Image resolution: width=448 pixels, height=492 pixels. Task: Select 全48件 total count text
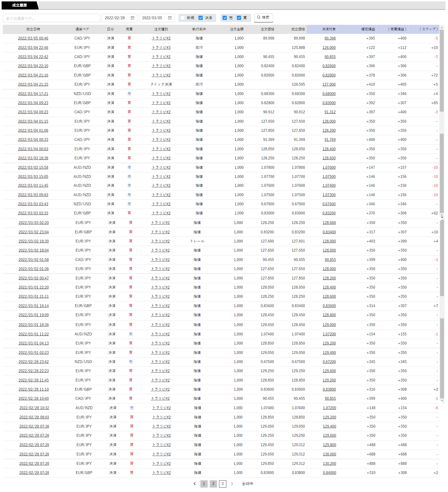(247, 484)
